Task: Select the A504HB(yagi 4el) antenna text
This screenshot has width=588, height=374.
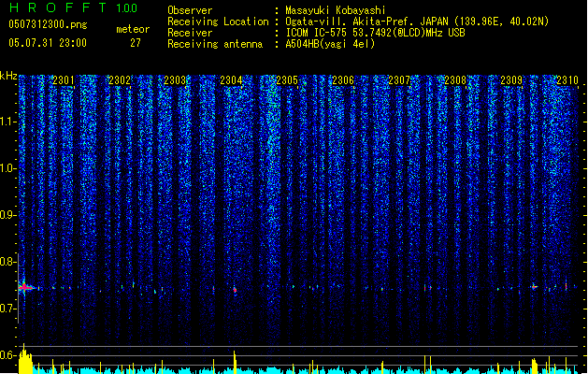Action: (x=330, y=44)
